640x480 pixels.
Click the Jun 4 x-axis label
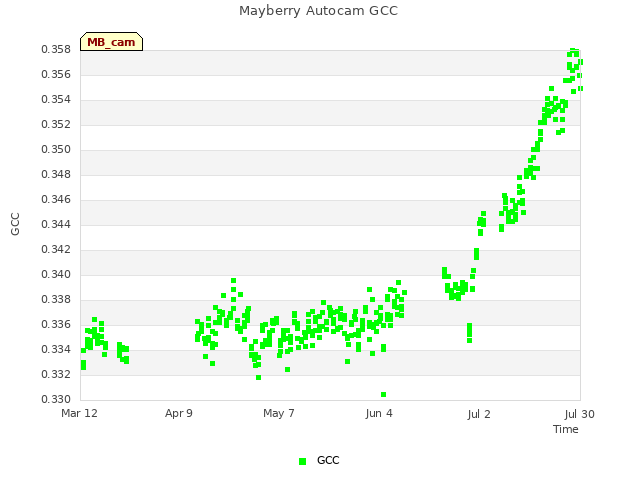point(379,413)
